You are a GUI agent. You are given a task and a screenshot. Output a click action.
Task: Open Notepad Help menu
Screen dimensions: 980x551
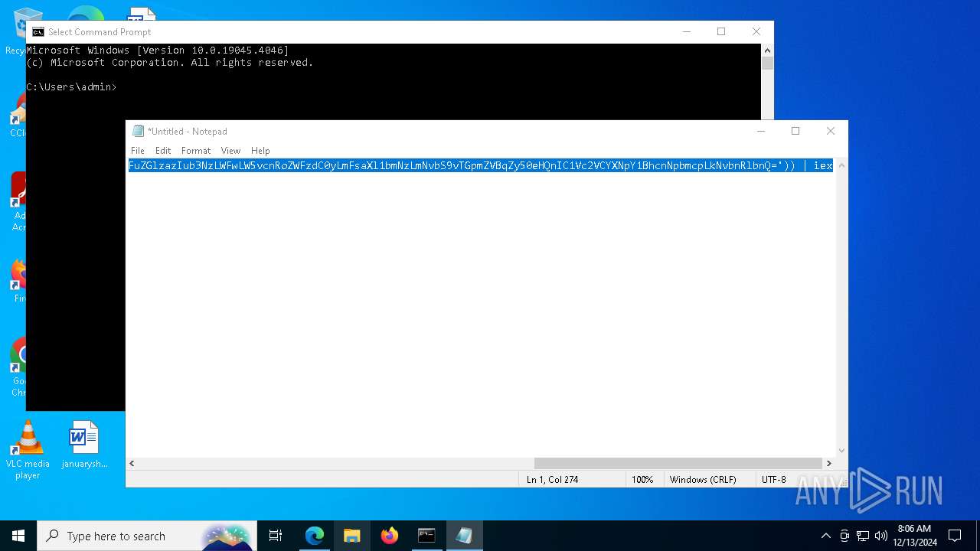coord(260,151)
